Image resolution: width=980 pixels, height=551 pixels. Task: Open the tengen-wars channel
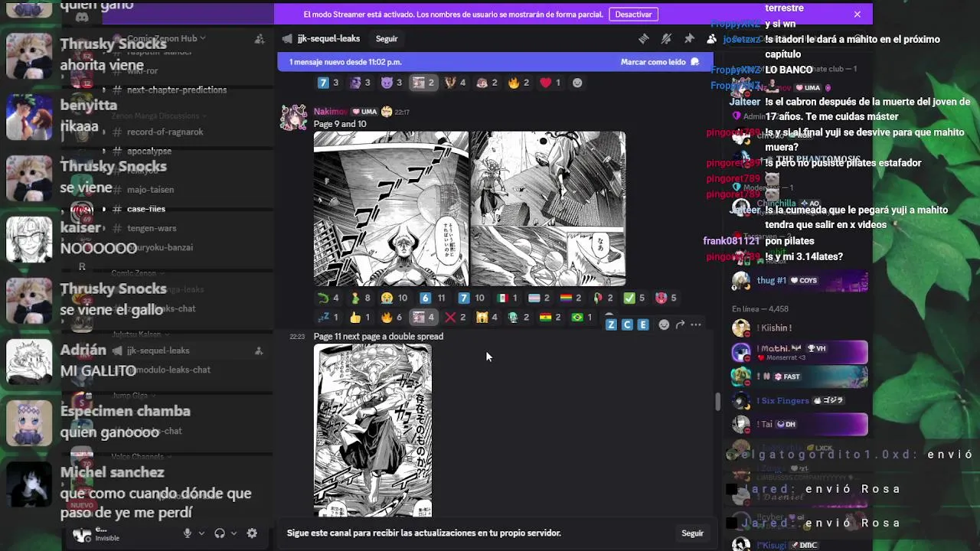pyautogui.click(x=152, y=228)
